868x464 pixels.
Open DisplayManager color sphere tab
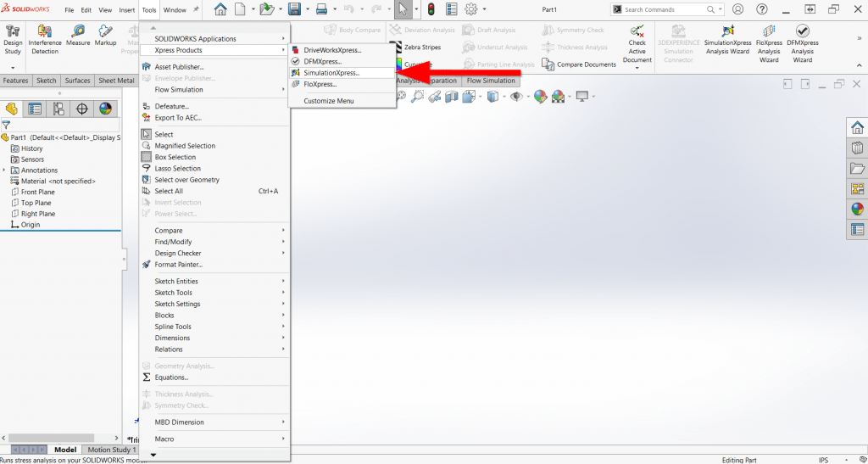tap(105, 109)
